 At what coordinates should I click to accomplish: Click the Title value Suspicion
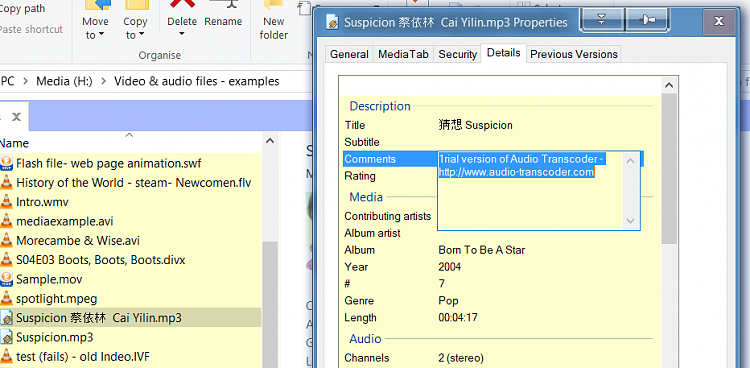tap(475, 125)
